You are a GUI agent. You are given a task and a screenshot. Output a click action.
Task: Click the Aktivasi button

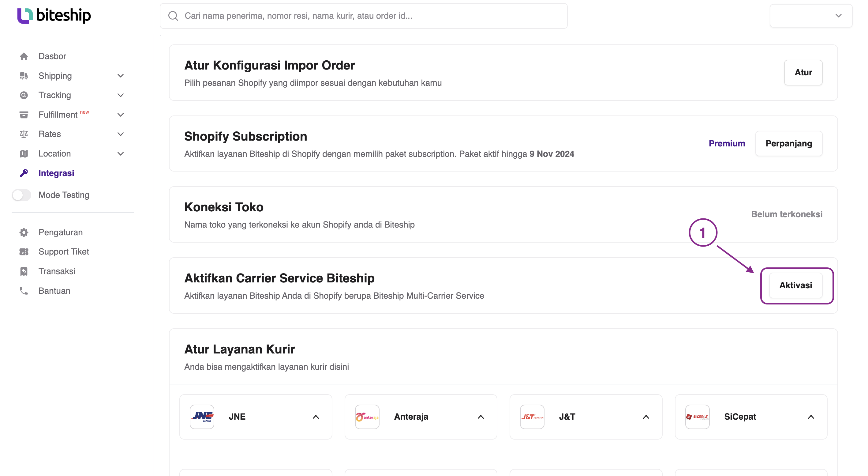pos(795,285)
